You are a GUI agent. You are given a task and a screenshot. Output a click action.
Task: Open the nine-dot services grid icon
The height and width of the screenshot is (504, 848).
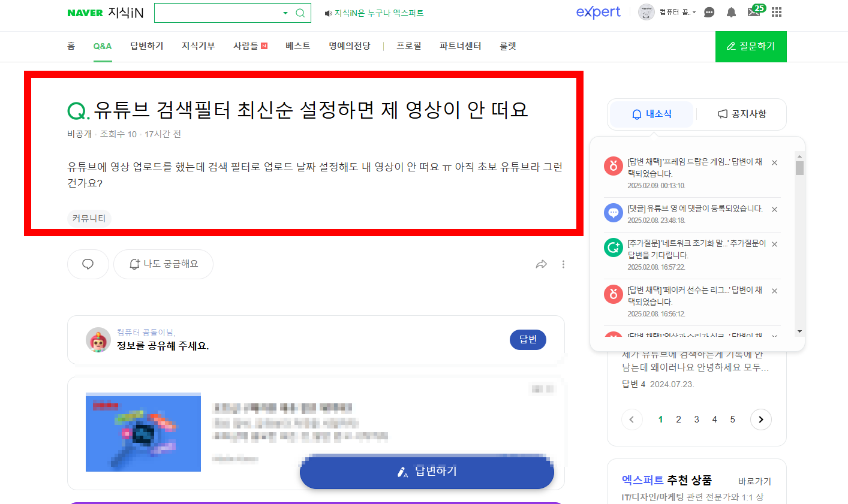pos(777,12)
